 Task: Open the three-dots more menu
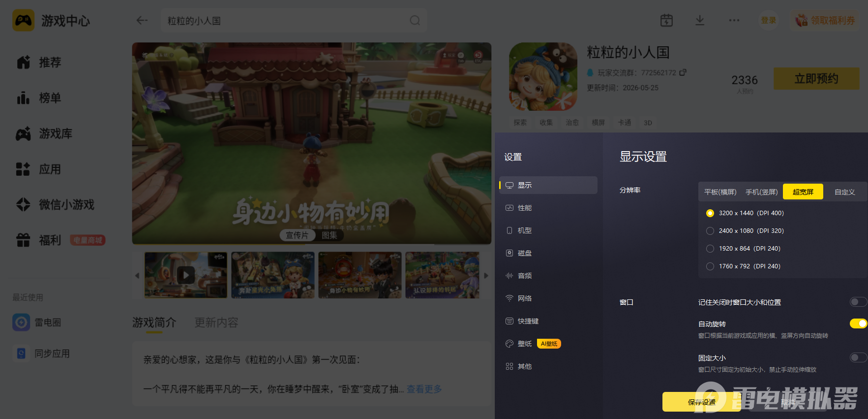[734, 20]
